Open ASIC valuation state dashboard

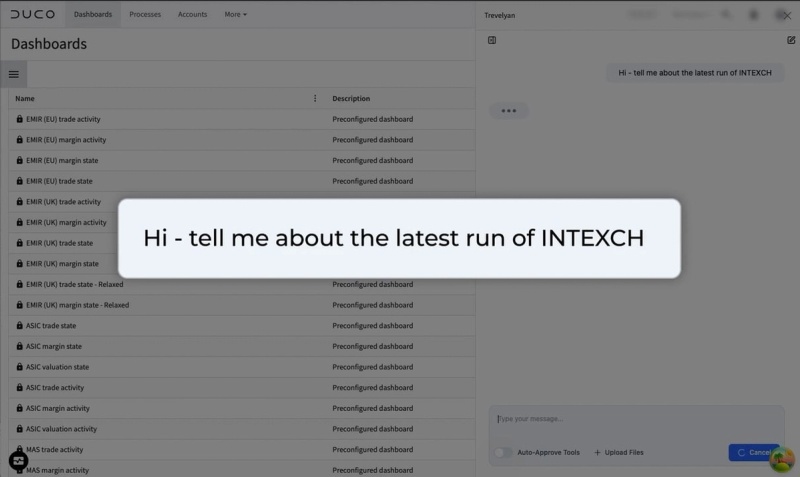(57, 367)
